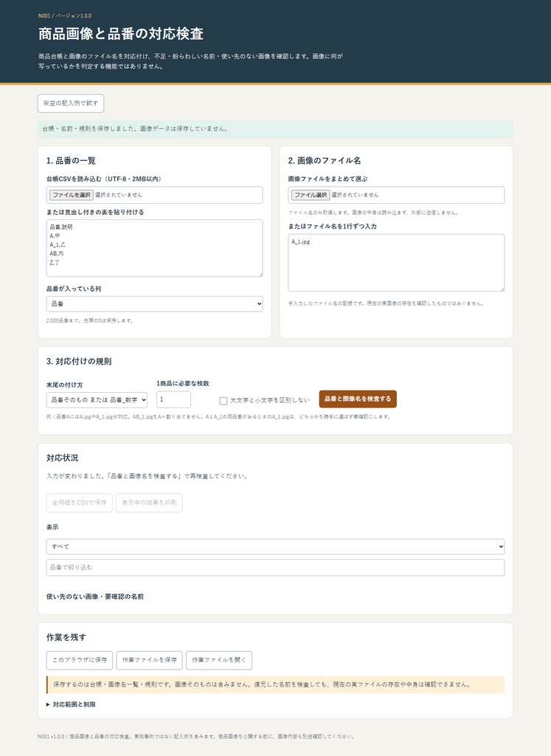The height and width of the screenshot is (756, 551).
Task: Choose a ledger CSV with ファイルを選択
Action: [x=72, y=195]
